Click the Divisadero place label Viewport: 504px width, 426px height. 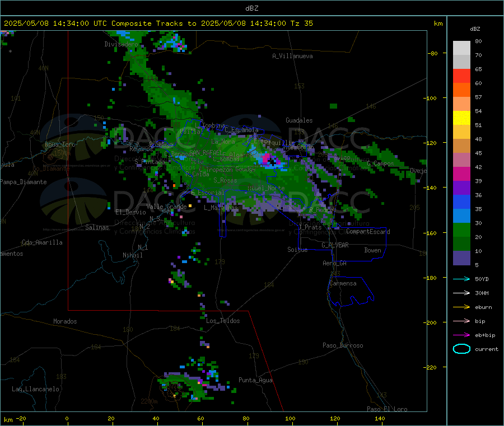pyautogui.click(x=121, y=44)
